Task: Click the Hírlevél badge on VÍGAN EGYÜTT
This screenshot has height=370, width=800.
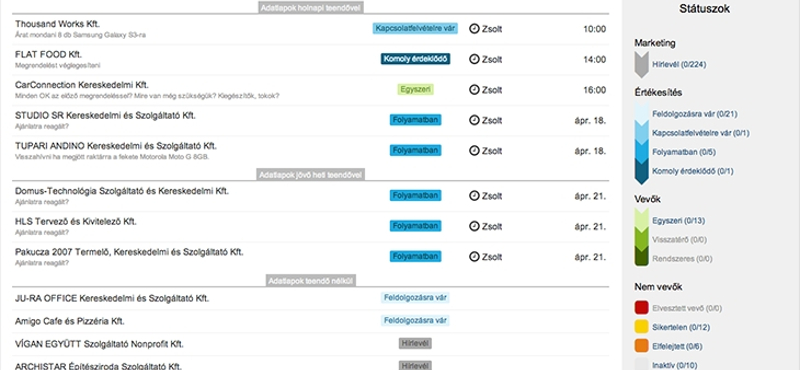Action: click(x=415, y=343)
